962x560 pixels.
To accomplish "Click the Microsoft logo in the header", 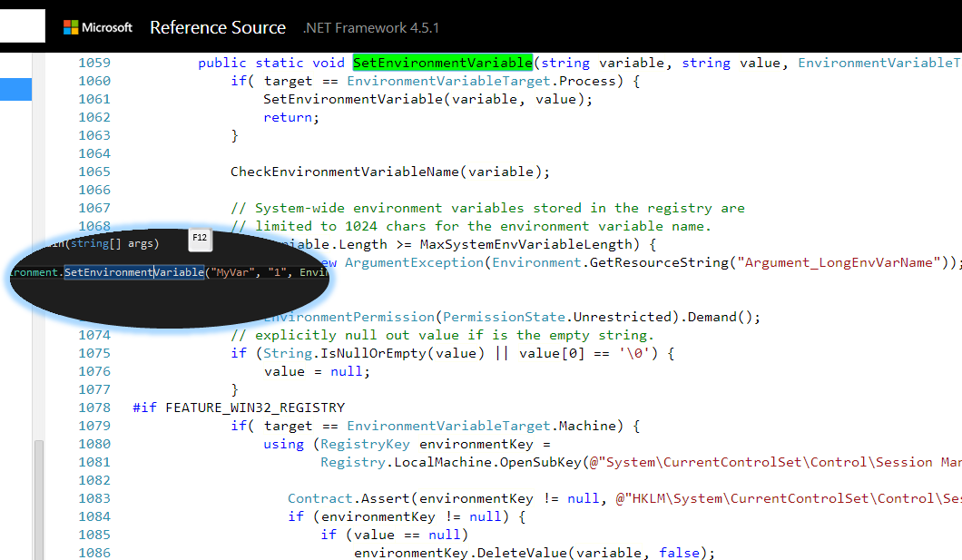I will click(98, 27).
